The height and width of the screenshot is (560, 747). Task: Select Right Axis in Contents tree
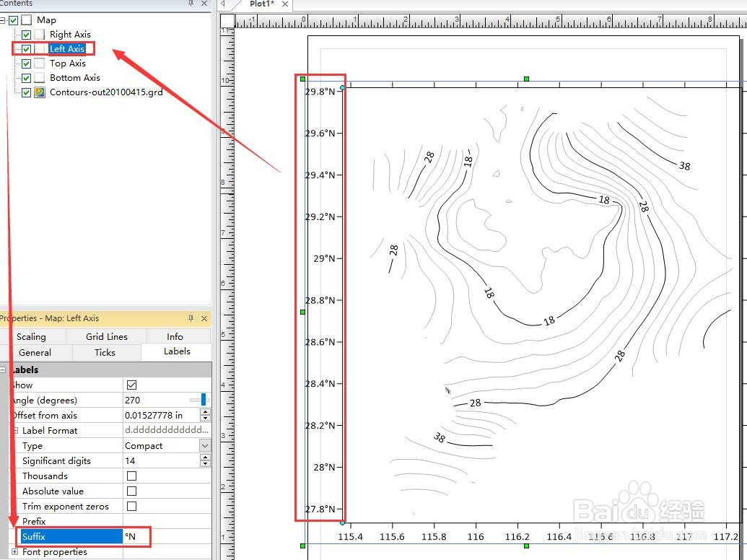pyautogui.click(x=70, y=35)
